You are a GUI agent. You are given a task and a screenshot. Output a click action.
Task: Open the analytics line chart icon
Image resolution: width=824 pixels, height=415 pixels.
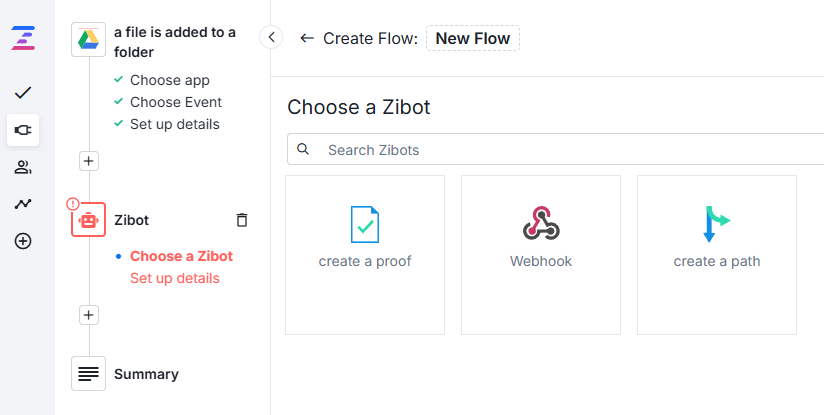click(x=23, y=204)
